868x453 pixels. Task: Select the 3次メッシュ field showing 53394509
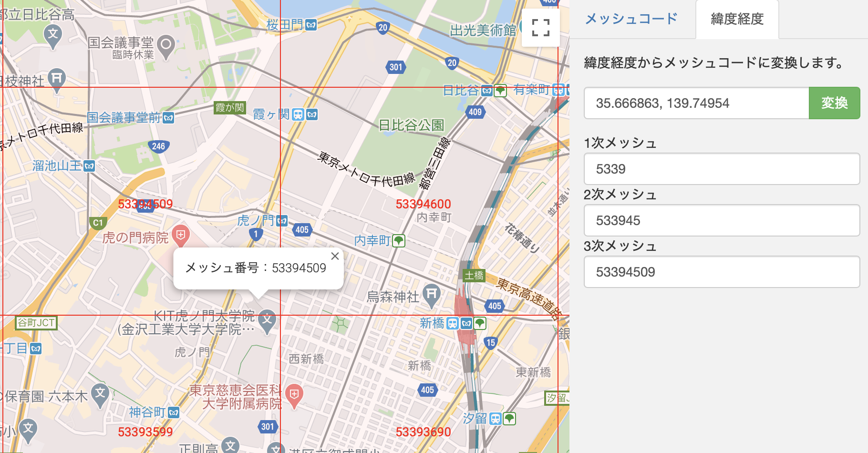point(722,272)
